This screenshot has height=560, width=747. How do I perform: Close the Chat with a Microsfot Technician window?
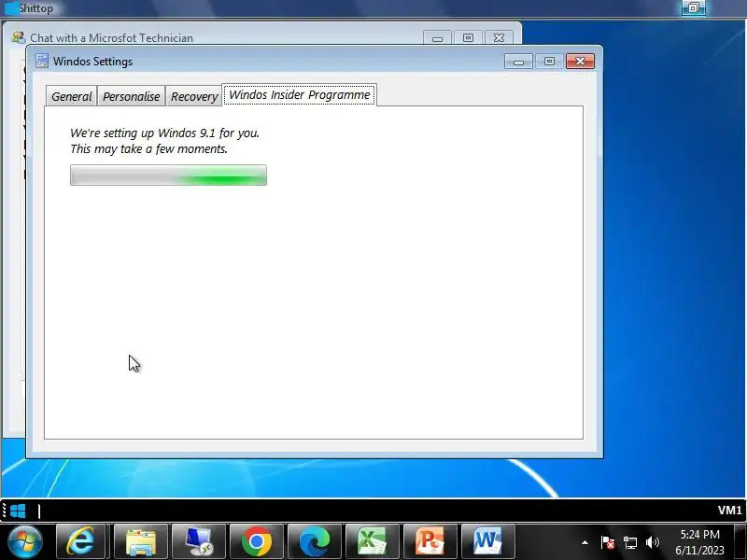click(x=499, y=37)
